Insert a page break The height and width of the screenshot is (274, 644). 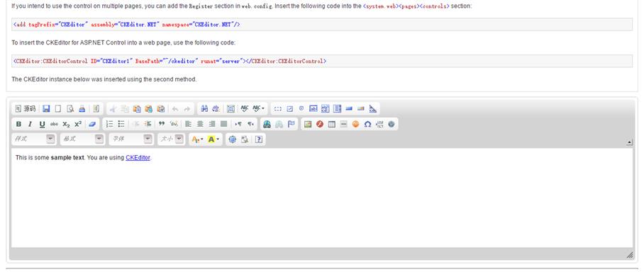(x=379, y=124)
